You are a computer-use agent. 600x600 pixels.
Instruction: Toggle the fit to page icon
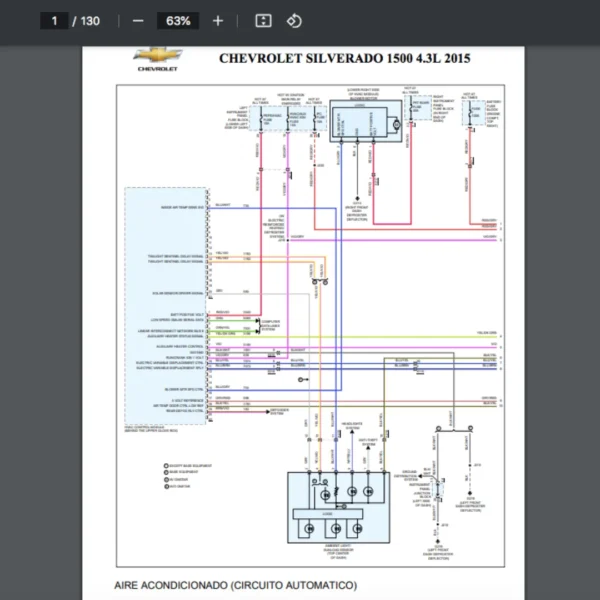263,20
